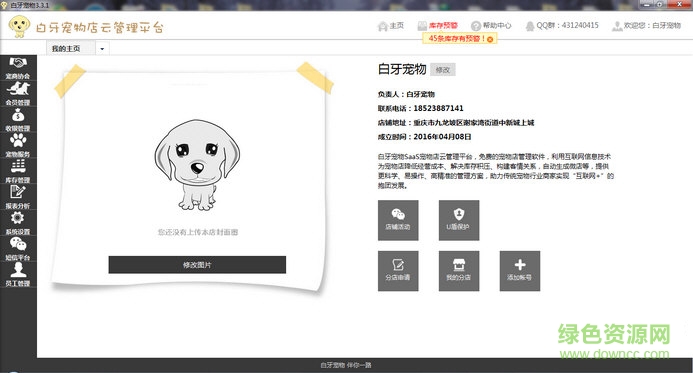The height and width of the screenshot is (373, 693).
Task: Open 报表分析 report analysis sidebar item
Action: 18,197
